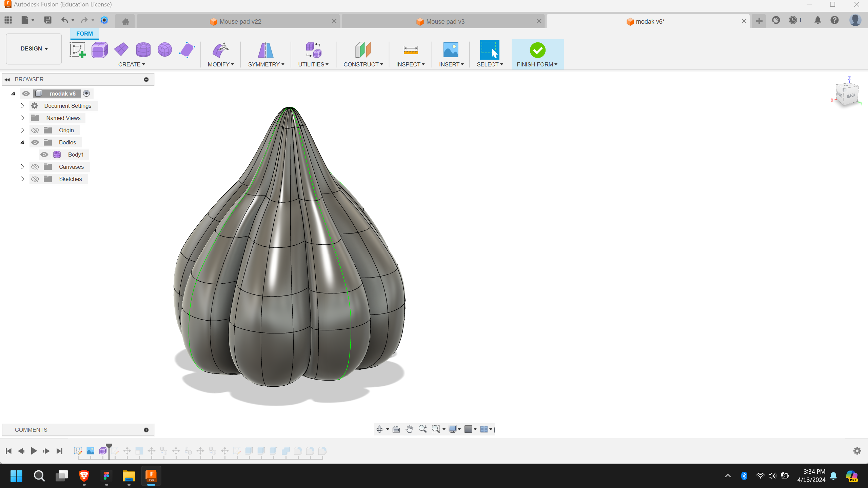
Task: Hide the Bodies folder
Action: coord(35,142)
